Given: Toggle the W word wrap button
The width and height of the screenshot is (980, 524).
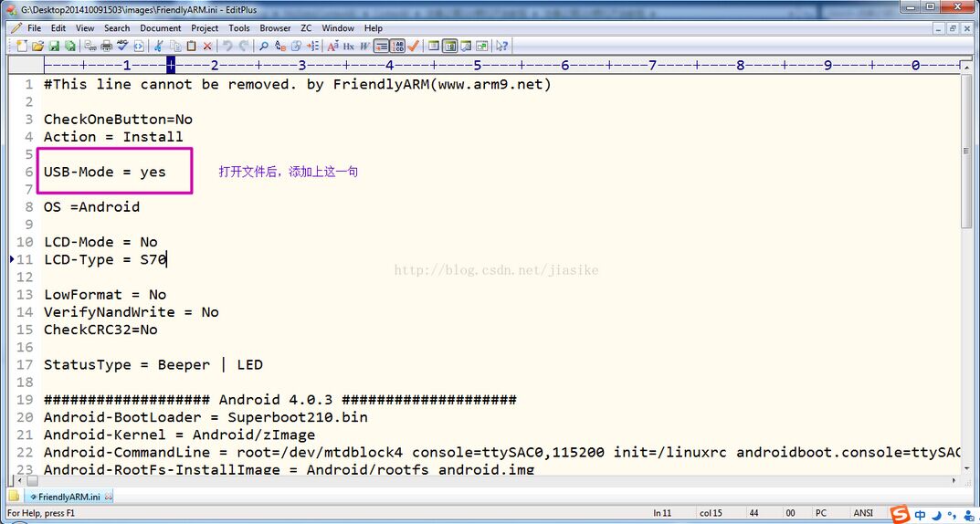Looking at the screenshot, I should [x=364, y=46].
